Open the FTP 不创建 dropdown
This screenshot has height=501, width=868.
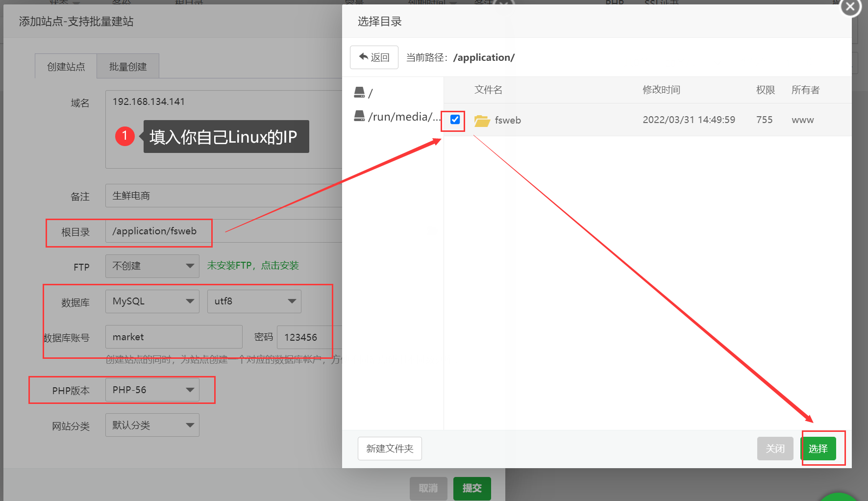tap(152, 266)
